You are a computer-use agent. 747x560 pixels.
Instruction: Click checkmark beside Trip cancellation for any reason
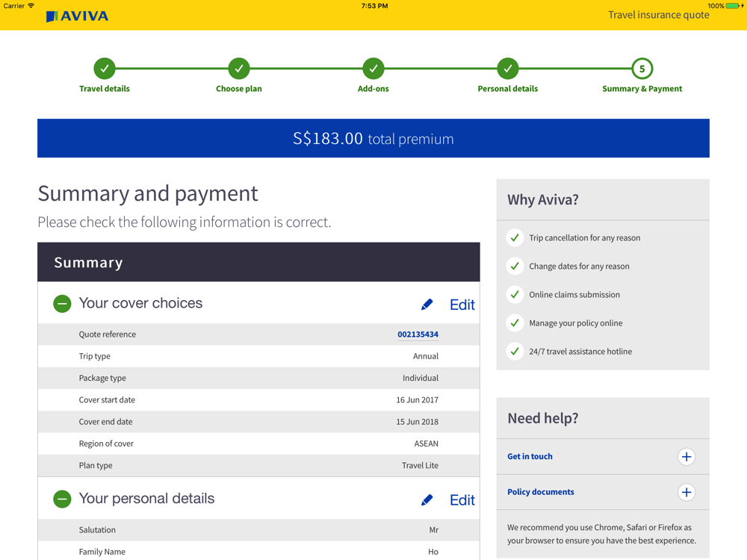click(x=515, y=237)
